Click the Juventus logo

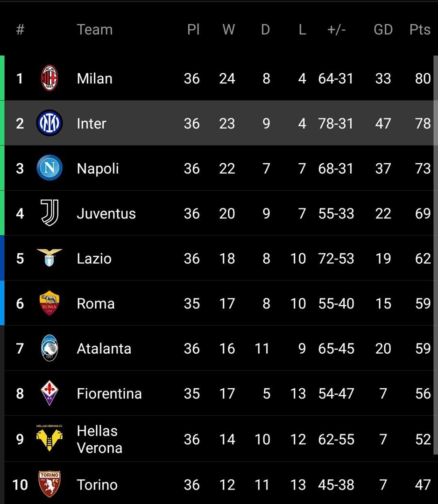coord(49,213)
